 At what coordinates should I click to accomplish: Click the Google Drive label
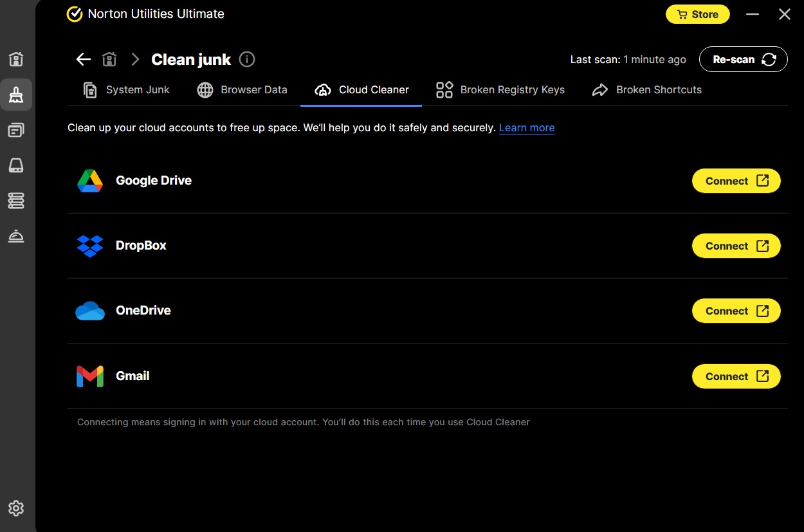(x=154, y=181)
